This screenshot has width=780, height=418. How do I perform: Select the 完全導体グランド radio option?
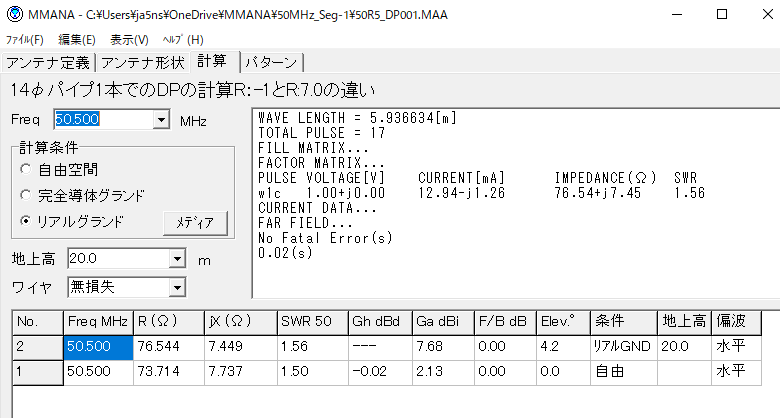[27, 195]
